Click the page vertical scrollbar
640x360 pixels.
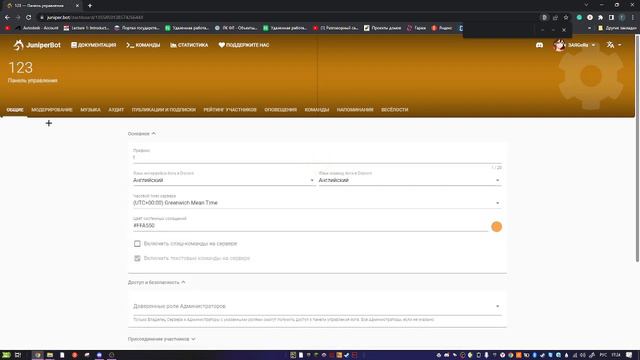(637, 149)
